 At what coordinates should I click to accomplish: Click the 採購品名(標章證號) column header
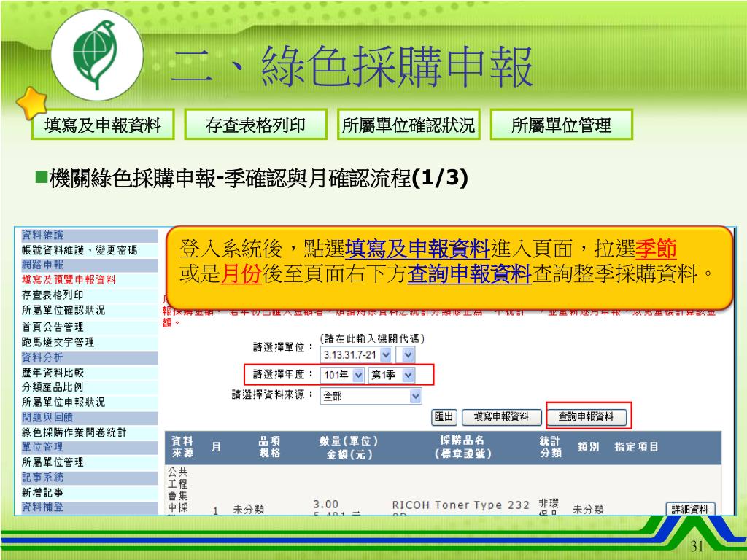462,447
